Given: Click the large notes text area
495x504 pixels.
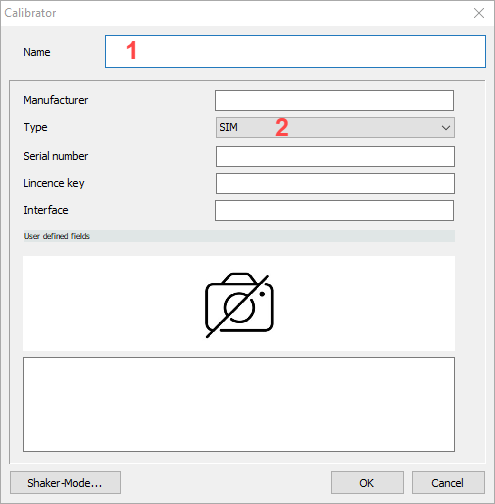Looking at the screenshot, I should click(x=239, y=404).
